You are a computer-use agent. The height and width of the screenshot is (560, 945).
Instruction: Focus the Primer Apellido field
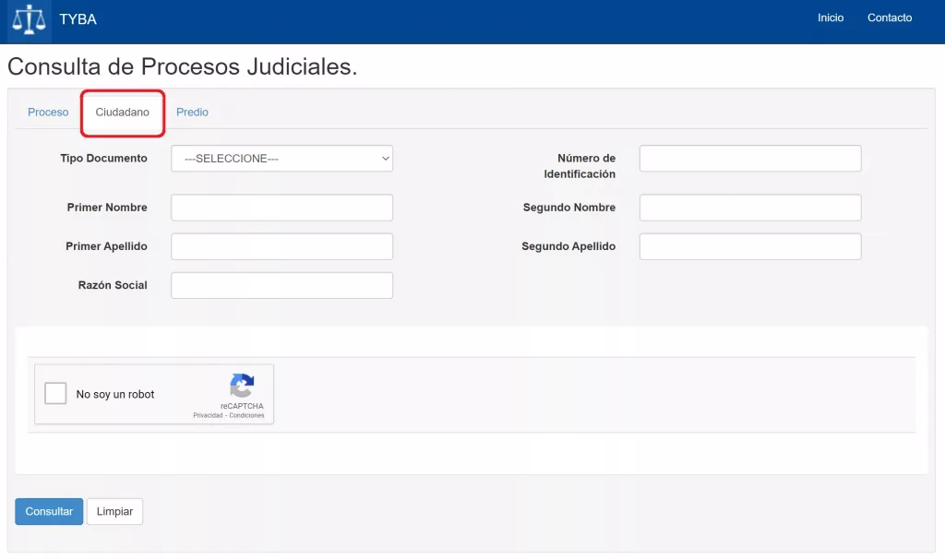pyautogui.click(x=281, y=246)
